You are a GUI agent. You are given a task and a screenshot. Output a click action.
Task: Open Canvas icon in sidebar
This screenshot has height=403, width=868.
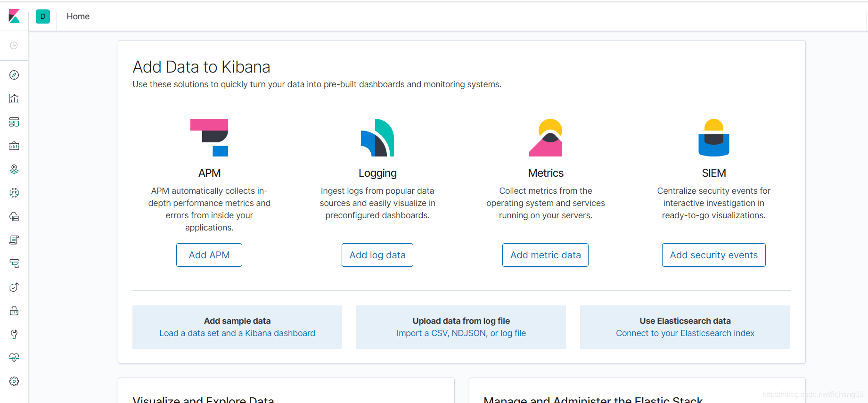pyautogui.click(x=14, y=146)
